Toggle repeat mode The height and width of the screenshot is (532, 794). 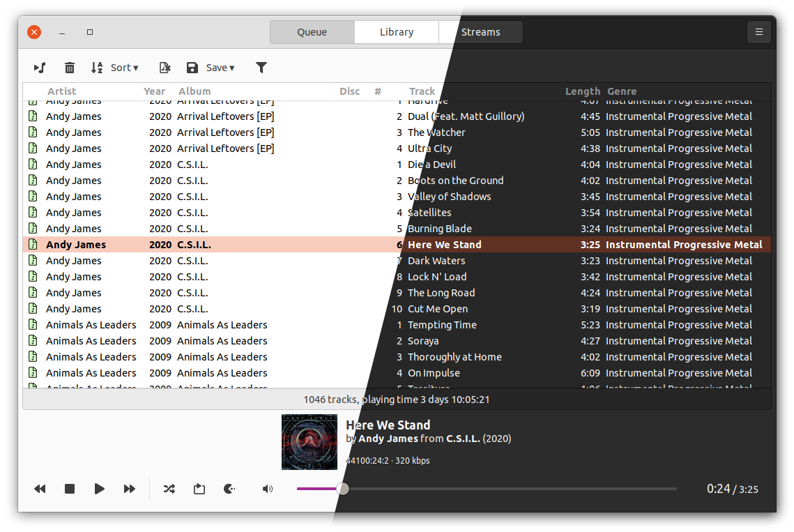coord(199,489)
